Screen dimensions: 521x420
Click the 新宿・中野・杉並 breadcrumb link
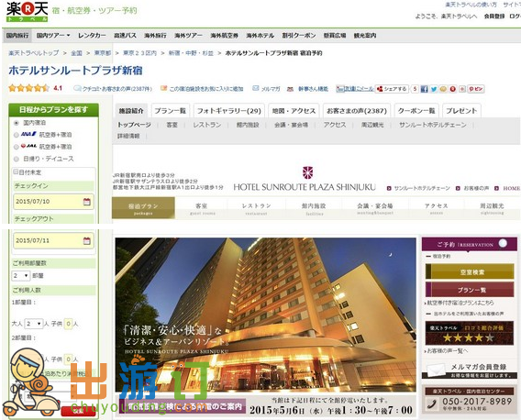click(191, 53)
